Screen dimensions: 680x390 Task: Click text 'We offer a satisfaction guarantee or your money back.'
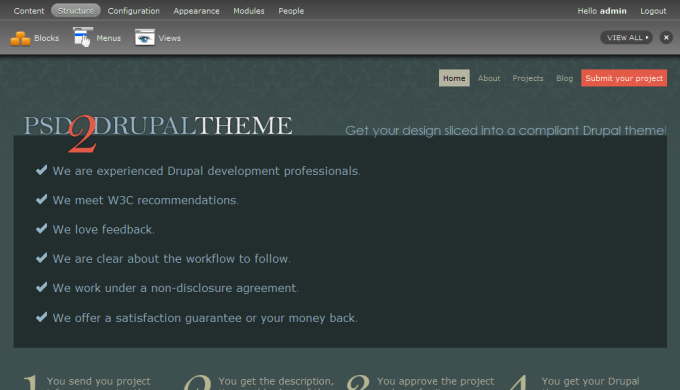tap(205, 318)
